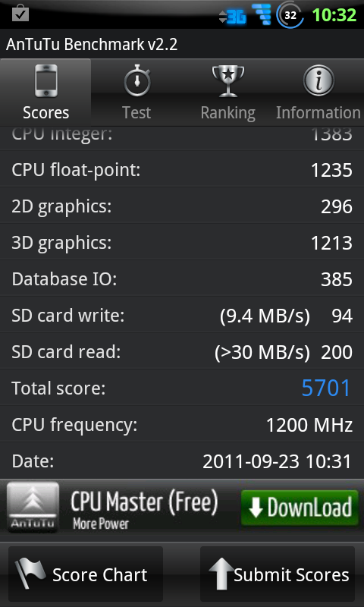Open the Ranking tab label
This screenshot has width=364, height=607.
click(x=227, y=113)
